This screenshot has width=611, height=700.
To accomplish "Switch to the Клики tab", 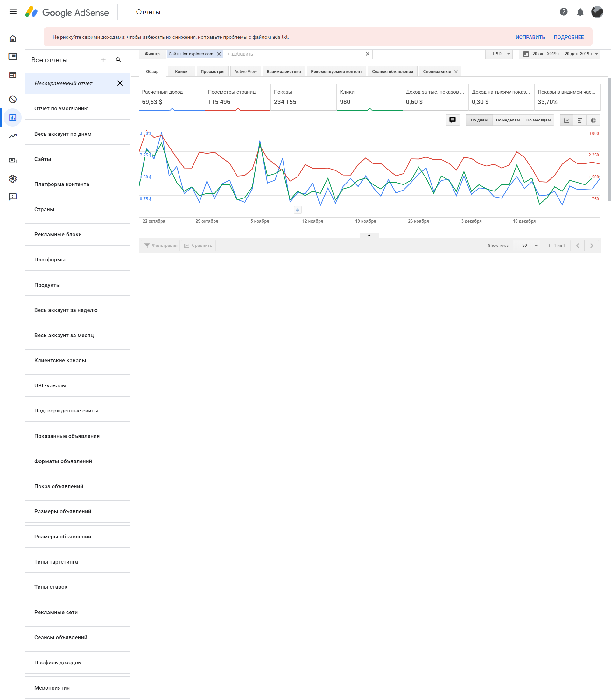I will coord(181,72).
